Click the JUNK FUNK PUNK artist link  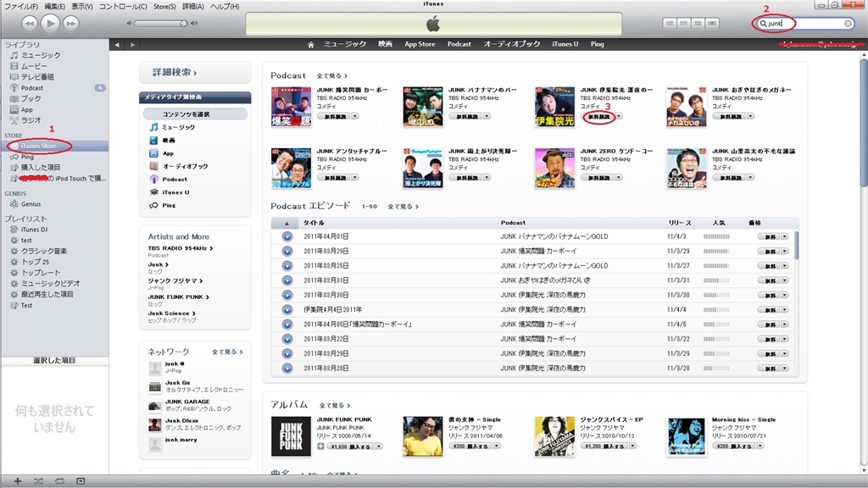click(x=178, y=297)
